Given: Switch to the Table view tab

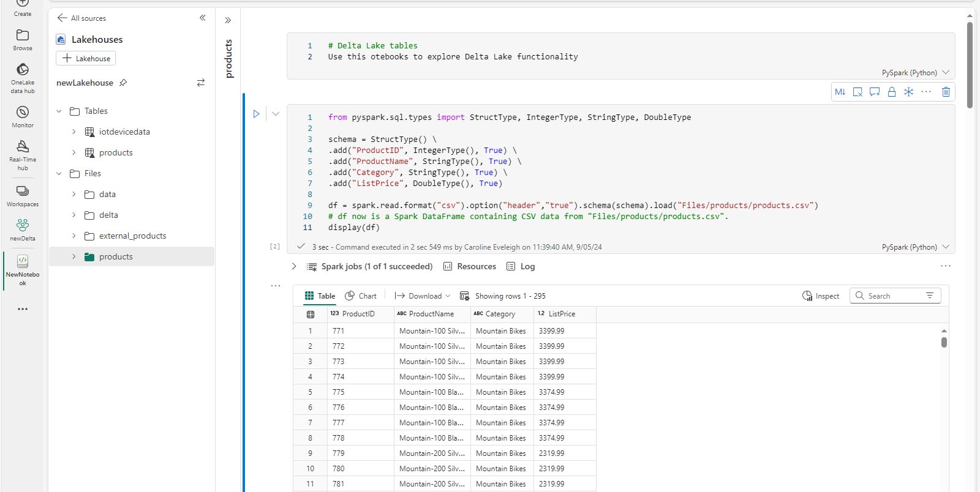Looking at the screenshot, I should (x=320, y=296).
